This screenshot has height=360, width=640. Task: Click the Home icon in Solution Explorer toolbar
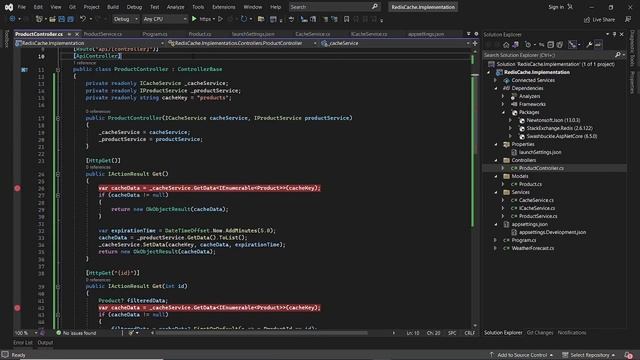pos(506,45)
